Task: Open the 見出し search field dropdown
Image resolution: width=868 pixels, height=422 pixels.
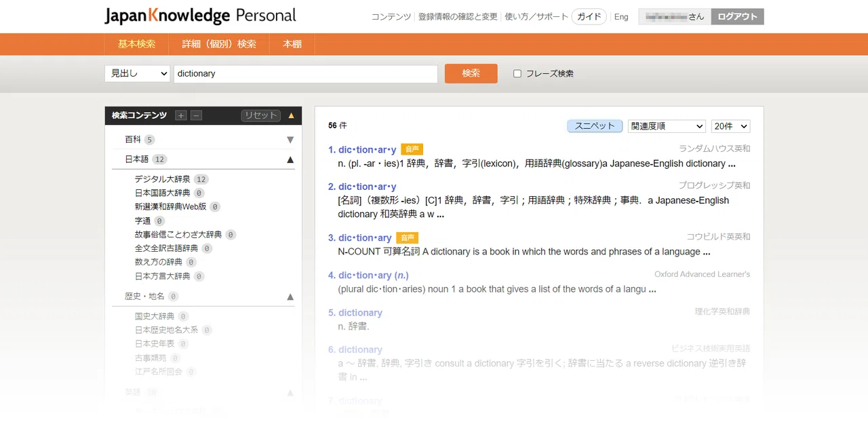Action: 137,73
